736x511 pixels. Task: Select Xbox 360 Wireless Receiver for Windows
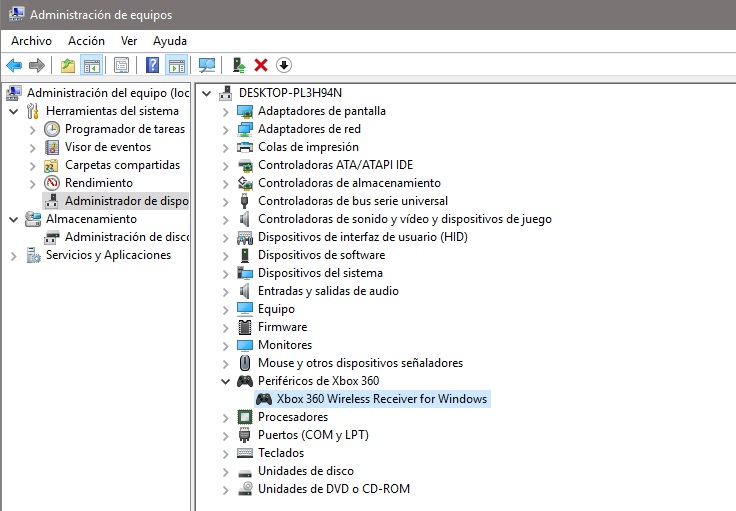point(381,399)
